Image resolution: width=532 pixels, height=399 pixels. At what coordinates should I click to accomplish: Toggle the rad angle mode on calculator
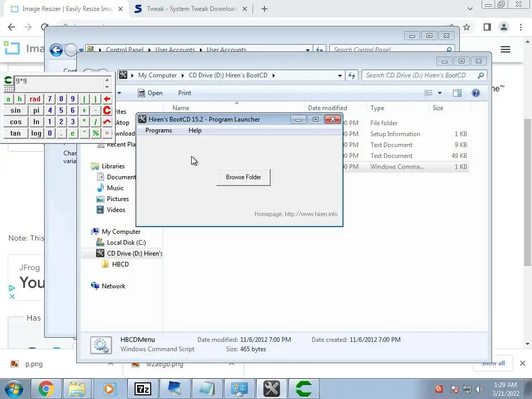pos(35,99)
